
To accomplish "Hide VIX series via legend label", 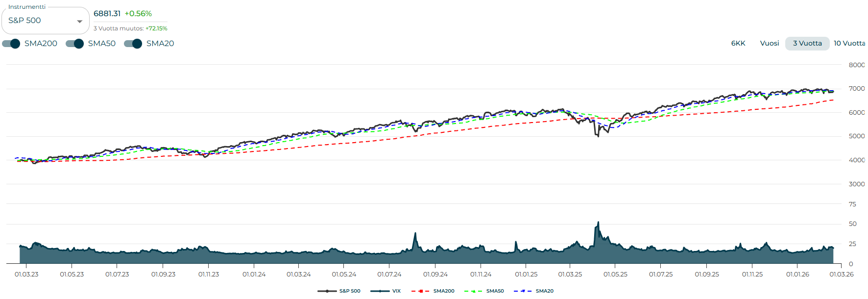I will coord(396,291).
